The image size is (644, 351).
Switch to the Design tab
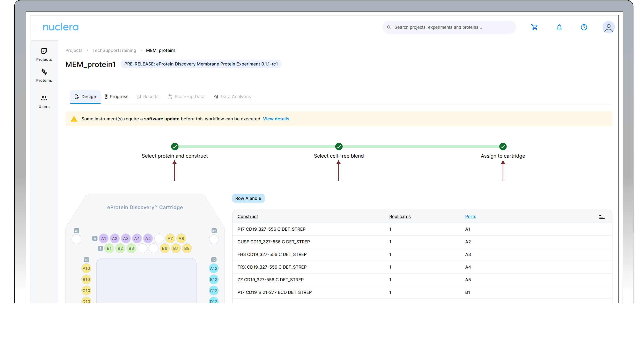pos(85,97)
